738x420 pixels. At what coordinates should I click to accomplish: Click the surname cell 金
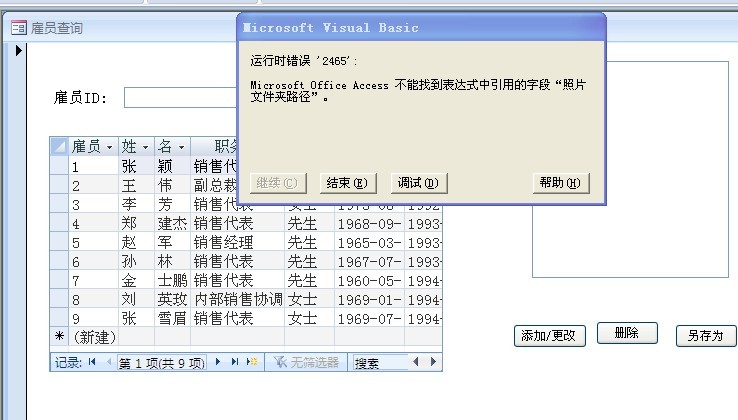pos(136,280)
